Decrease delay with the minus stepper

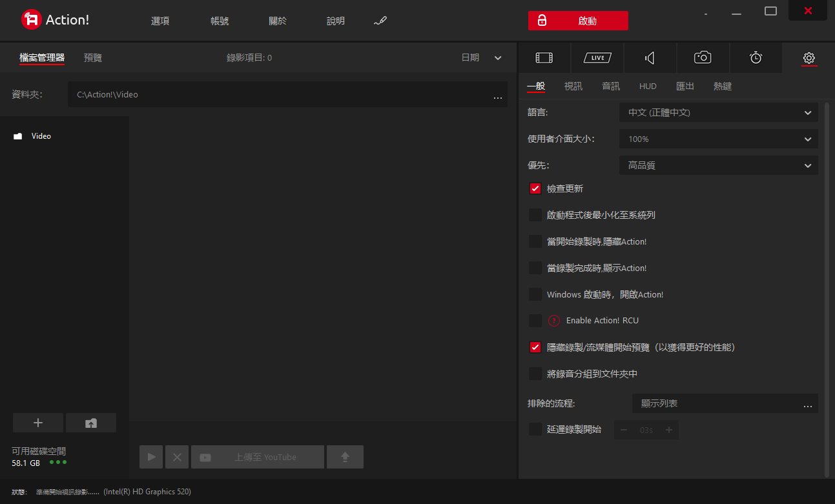pyautogui.click(x=624, y=430)
